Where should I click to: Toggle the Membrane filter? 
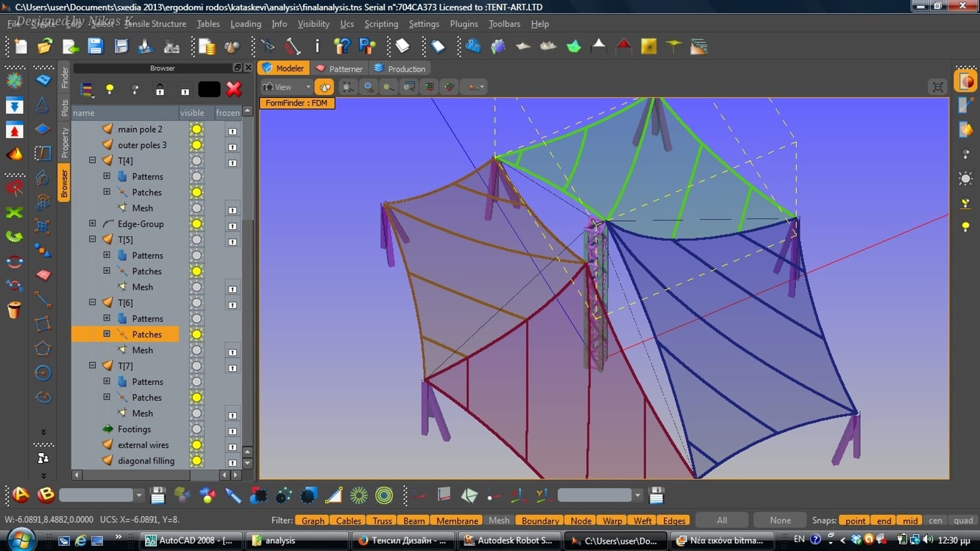click(x=457, y=521)
